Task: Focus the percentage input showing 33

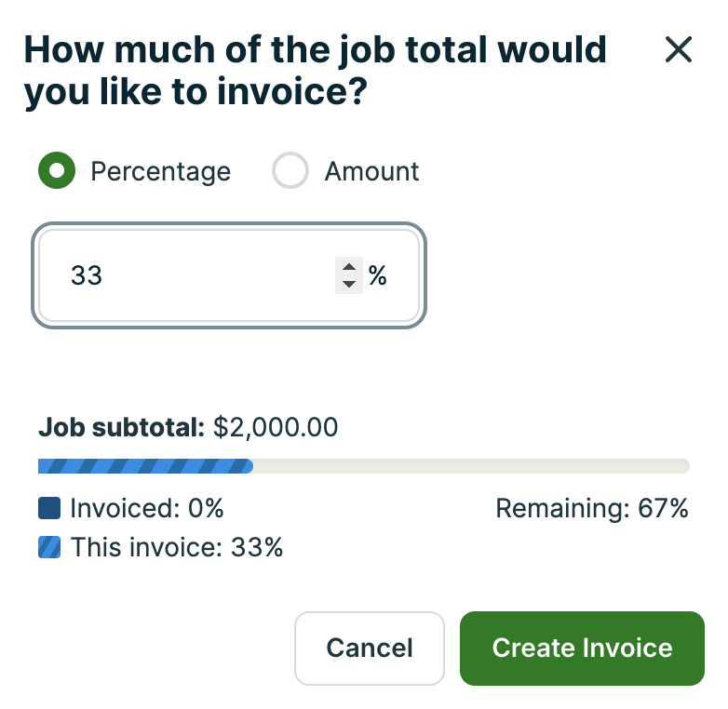Action: (186, 276)
